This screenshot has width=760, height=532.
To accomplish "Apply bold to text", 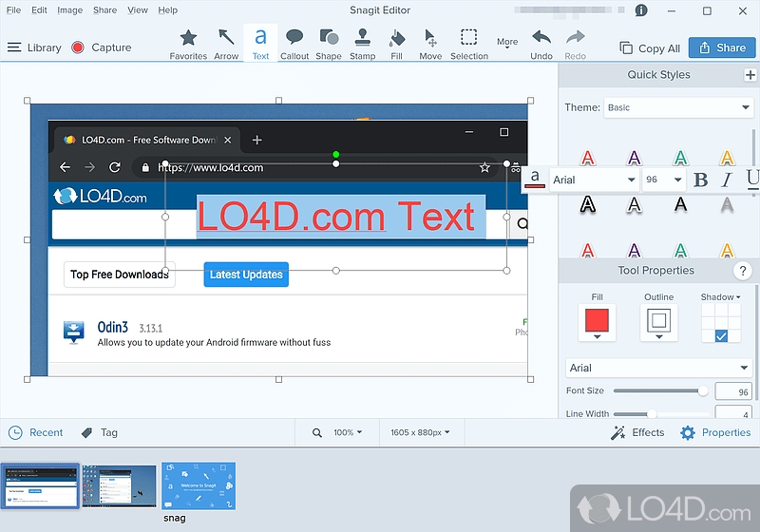I will [700, 180].
